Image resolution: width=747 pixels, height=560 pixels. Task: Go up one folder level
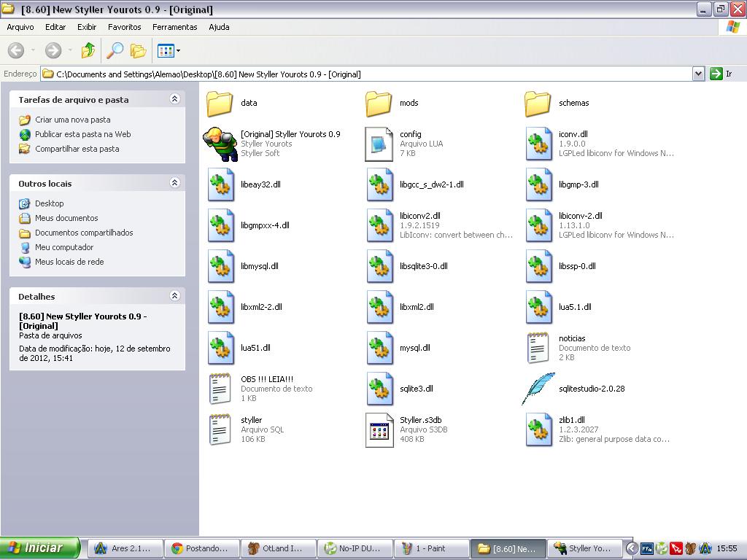pyautogui.click(x=88, y=50)
